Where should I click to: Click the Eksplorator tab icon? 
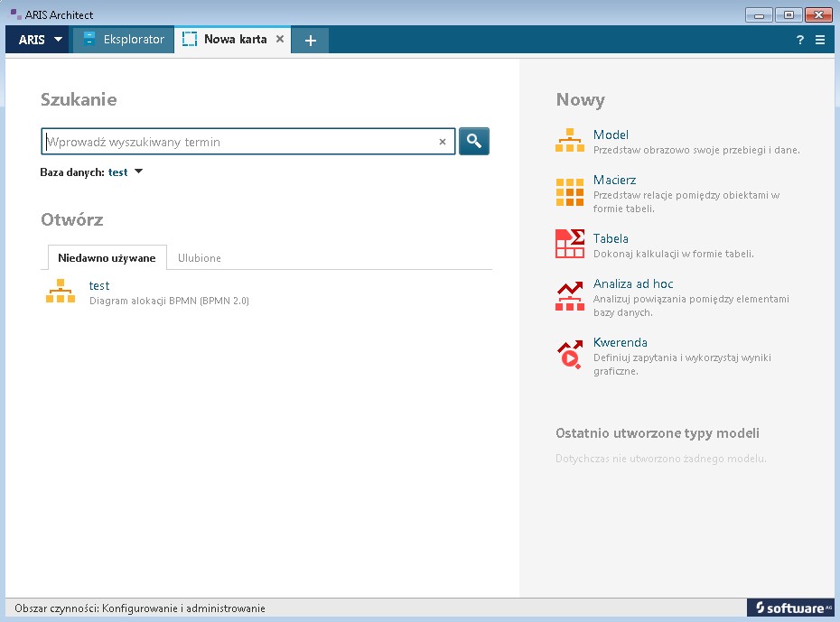coord(89,39)
